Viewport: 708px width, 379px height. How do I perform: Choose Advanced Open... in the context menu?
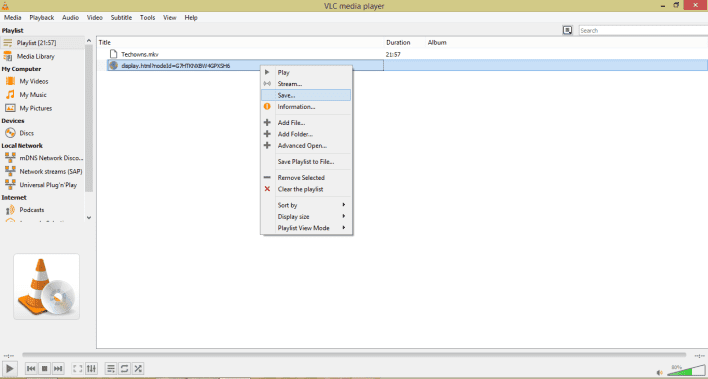(306, 145)
